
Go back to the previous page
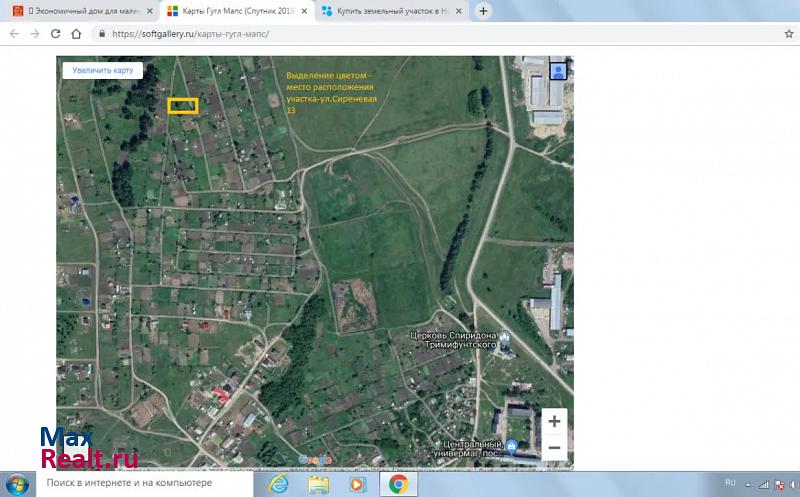[13, 33]
